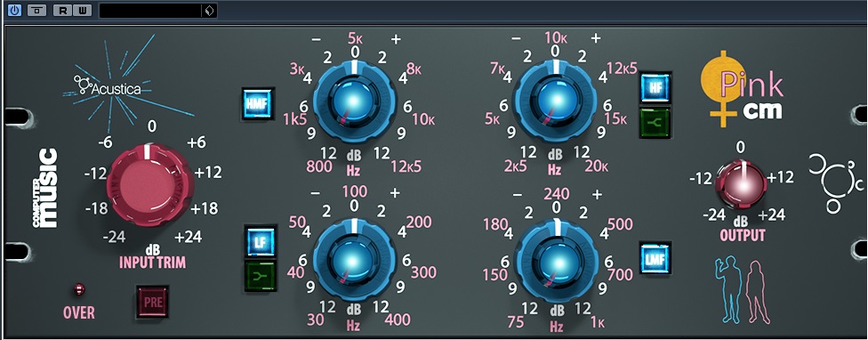Select 200 Hz frequency on LF band
868x340 pixels.
coord(418,223)
